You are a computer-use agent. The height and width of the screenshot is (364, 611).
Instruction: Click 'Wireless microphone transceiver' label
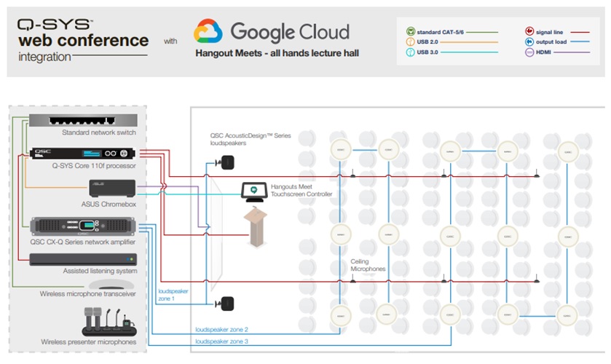[x=87, y=294]
